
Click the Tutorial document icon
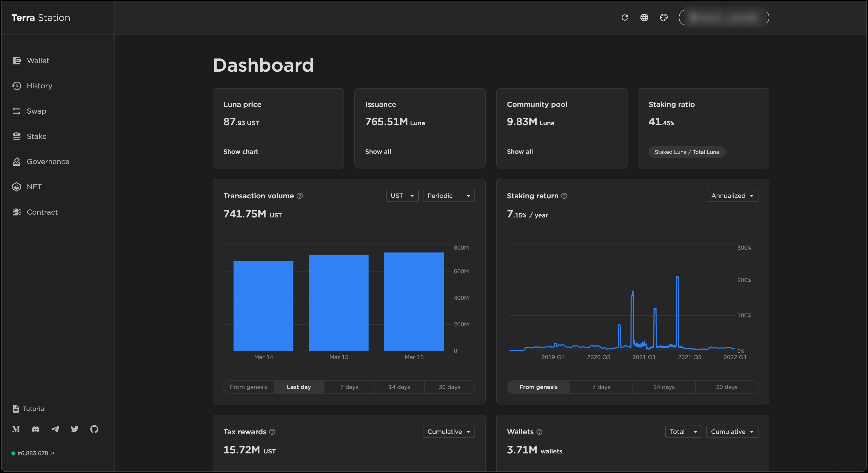pyautogui.click(x=16, y=409)
